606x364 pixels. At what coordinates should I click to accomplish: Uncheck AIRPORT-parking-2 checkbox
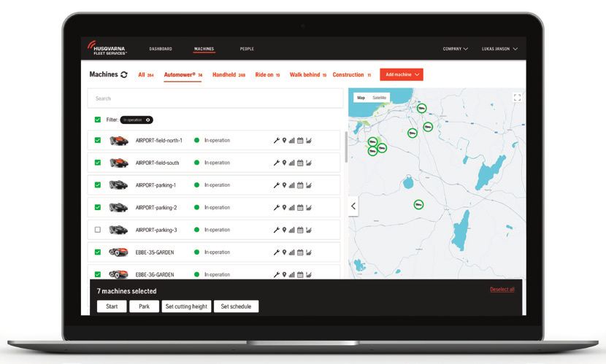click(x=98, y=207)
